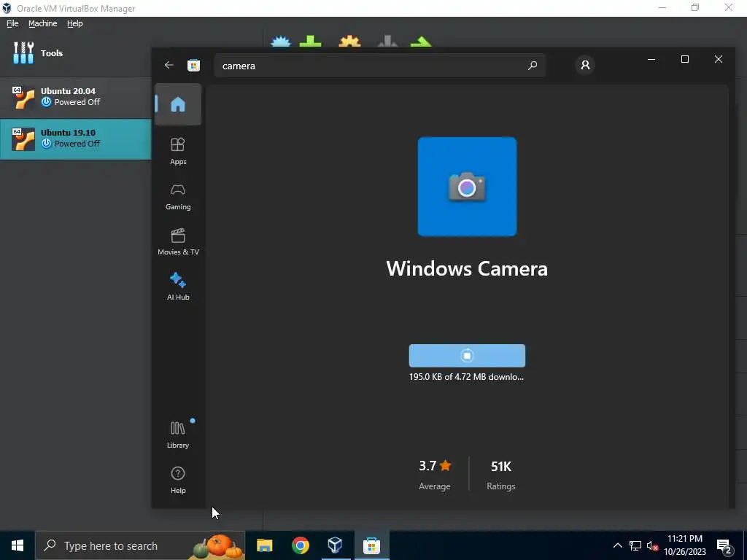Open Help in Store sidebar

(178, 480)
